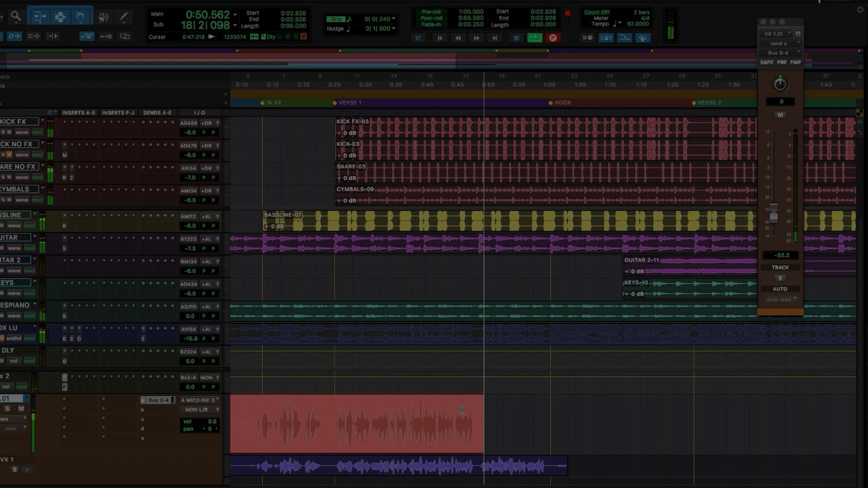Unmute the KICK NO FX track
The image size is (868, 488).
click(9, 154)
